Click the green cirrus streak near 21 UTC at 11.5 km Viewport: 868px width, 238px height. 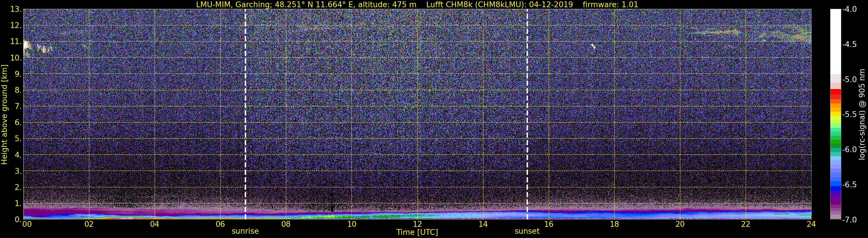(x=718, y=32)
